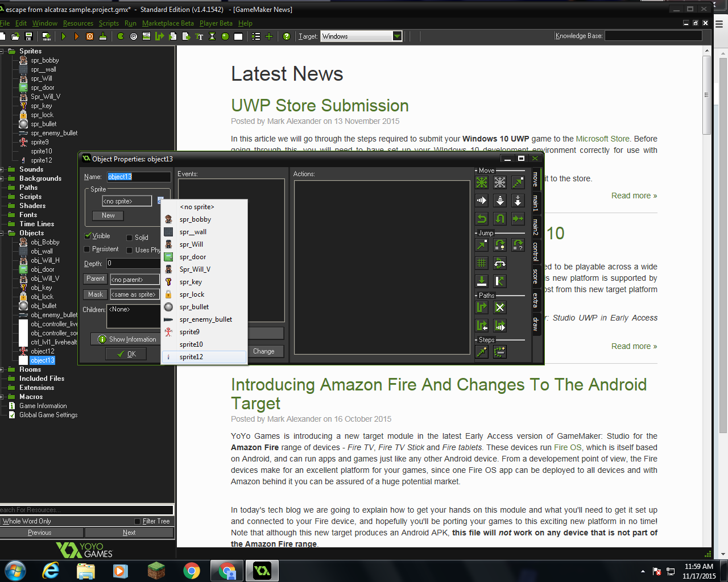Select the Delete Path action icon
The height and width of the screenshot is (582, 728).
(x=500, y=307)
